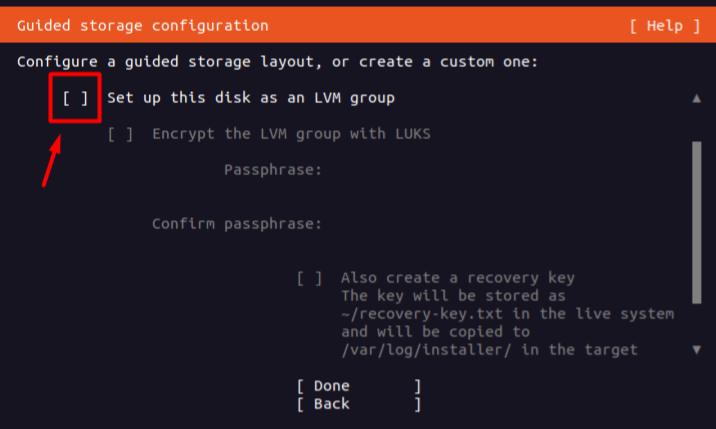Click the 'Guided storage configuration' title
The height and width of the screenshot is (429, 716).
(x=143, y=25)
